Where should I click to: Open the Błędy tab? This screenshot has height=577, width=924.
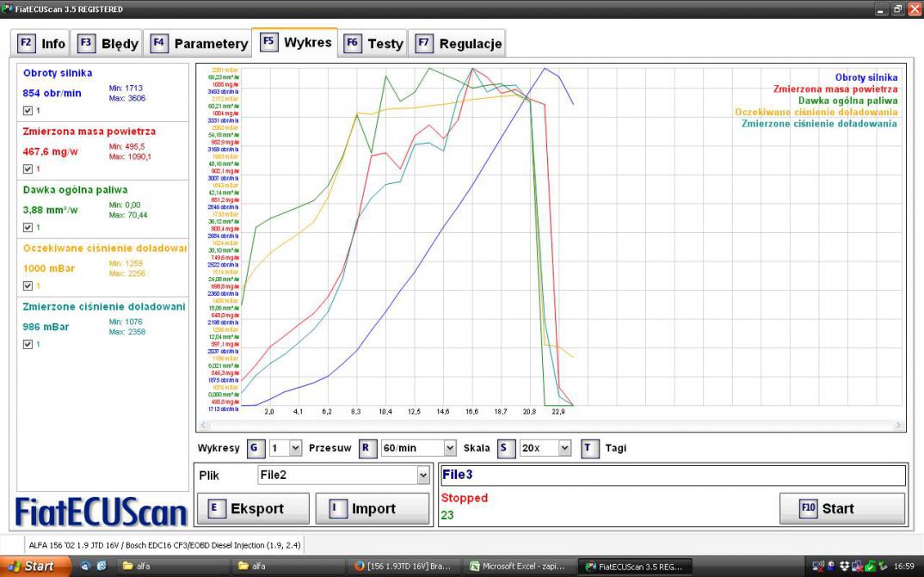(x=108, y=43)
